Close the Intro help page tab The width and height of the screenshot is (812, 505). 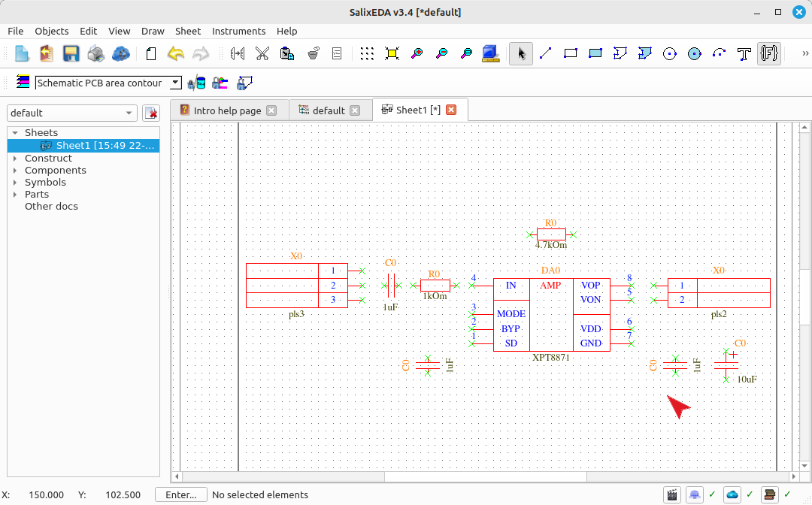(x=271, y=110)
